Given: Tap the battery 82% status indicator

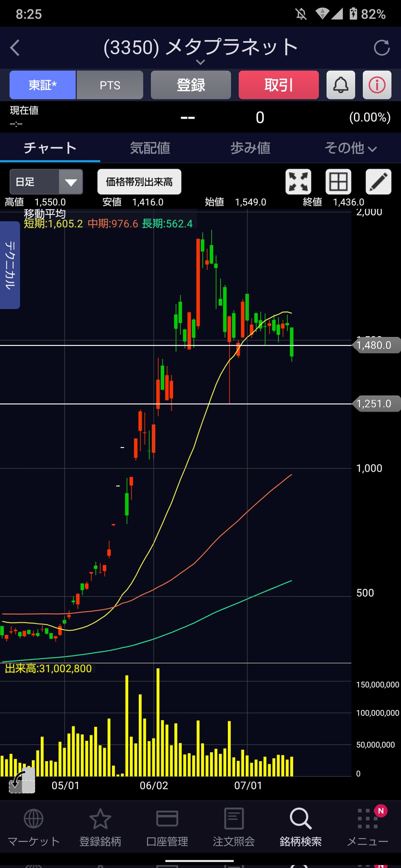Looking at the screenshot, I should tap(367, 14).
